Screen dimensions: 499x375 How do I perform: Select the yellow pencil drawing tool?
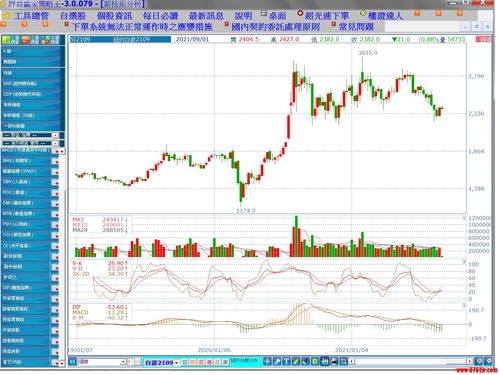tap(295, 362)
